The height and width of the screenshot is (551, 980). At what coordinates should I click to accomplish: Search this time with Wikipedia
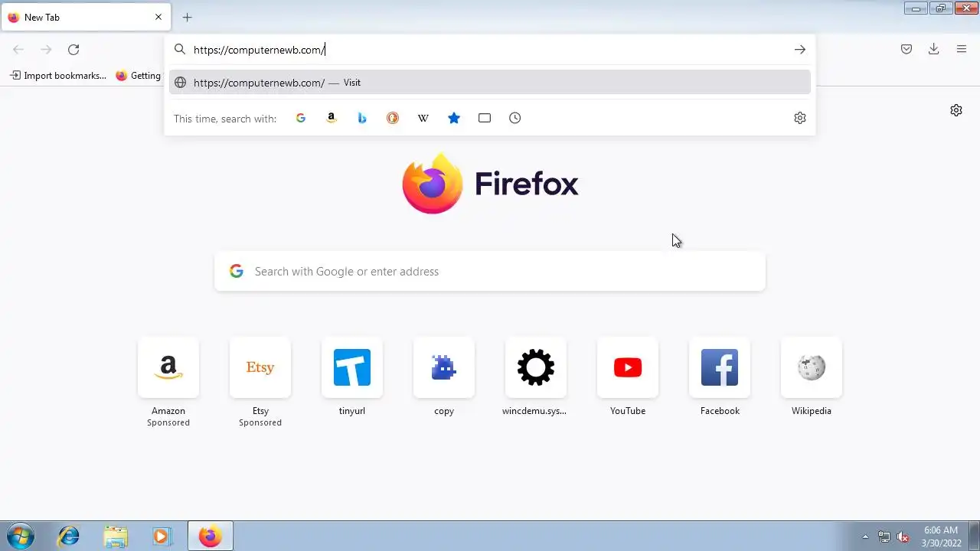423,118
